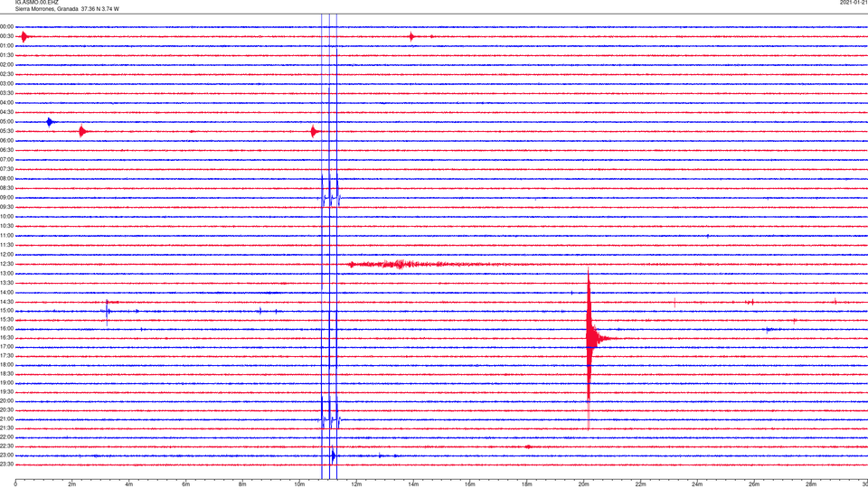Select the 05:00 time label
Viewport: 868px width, 488px height.
point(6,122)
